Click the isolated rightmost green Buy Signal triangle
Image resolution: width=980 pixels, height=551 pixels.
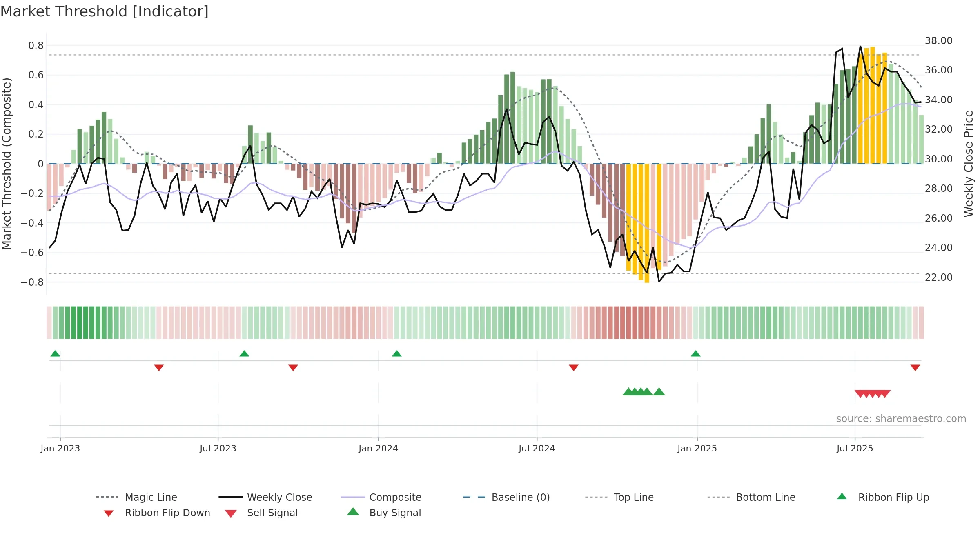point(659,392)
